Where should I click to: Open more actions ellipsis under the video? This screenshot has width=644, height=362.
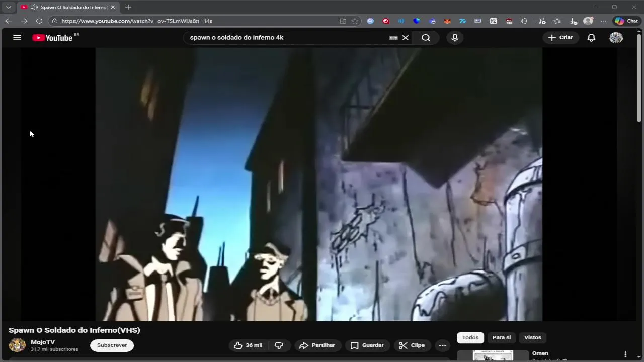pos(443,345)
